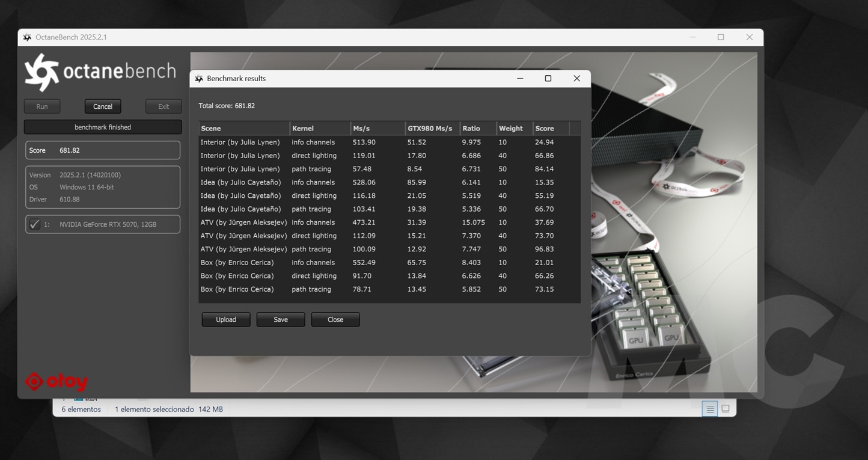Click the Exit button
The width and height of the screenshot is (868, 460).
(x=164, y=106)
